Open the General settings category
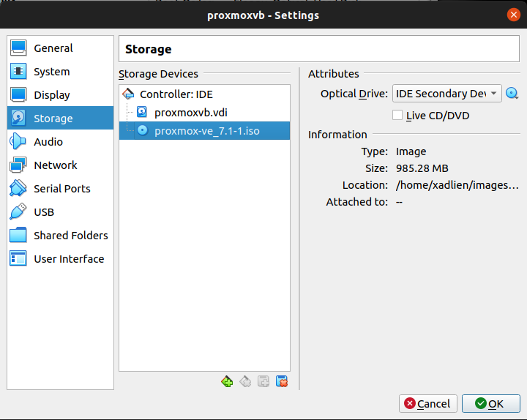 click(x=53, y=48)
